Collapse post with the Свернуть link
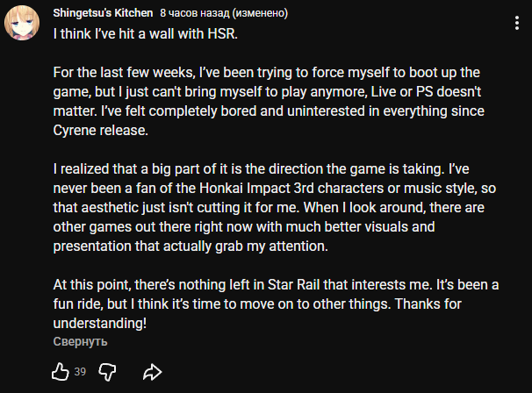 click(x=80, y=341)
